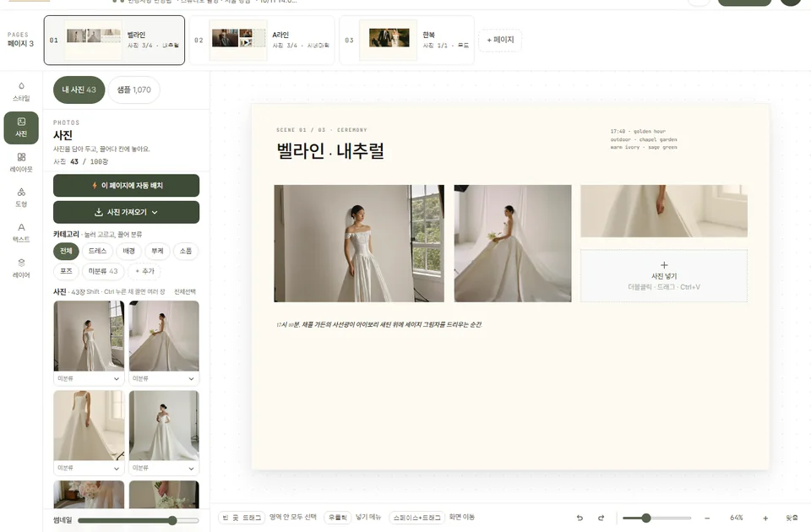Image resolution: width=811 pixels, height=532 pixels.
Task: Open the 텍스트 text panel
Action: point(21,233)
